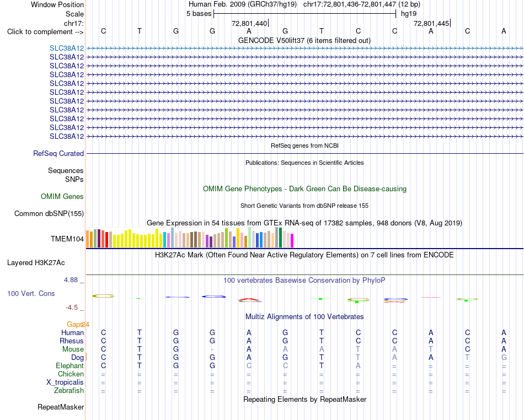Click 'Click to complement -->' label
The width and height of the screenshot is (524, 420).
tap(45, 32)
